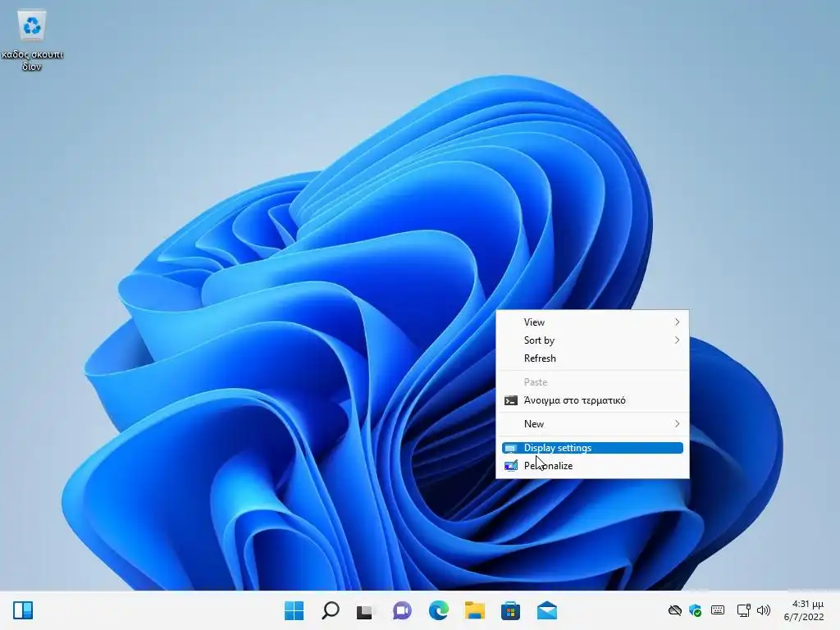Open File Explorer from taskbar
The width and height of the screenshot is (840, 630).
[475, 610]
